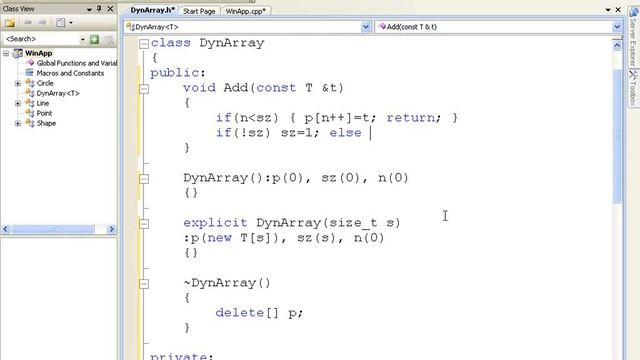Click 'public:' keyword in the editor
The height and width of the screenshot is (360, 640).
[x=178, y=73]
